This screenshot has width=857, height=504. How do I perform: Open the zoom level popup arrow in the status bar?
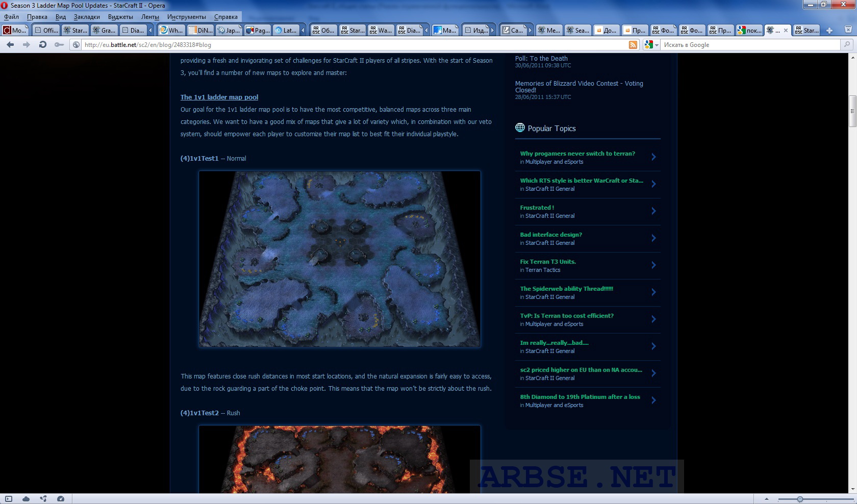(766, 499)
